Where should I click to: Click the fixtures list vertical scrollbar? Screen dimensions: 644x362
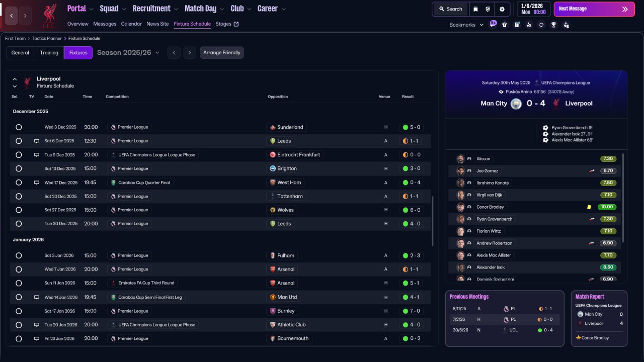click(432, 221)
